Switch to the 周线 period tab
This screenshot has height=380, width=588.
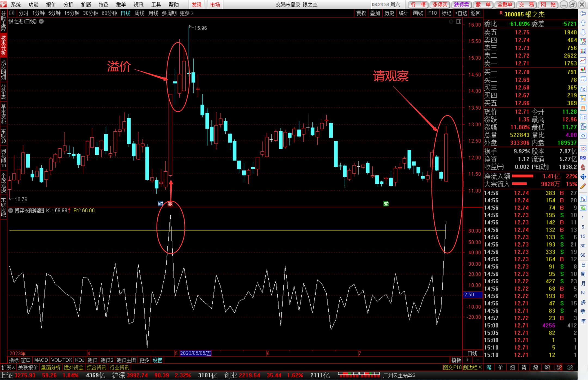click(139, 13)
